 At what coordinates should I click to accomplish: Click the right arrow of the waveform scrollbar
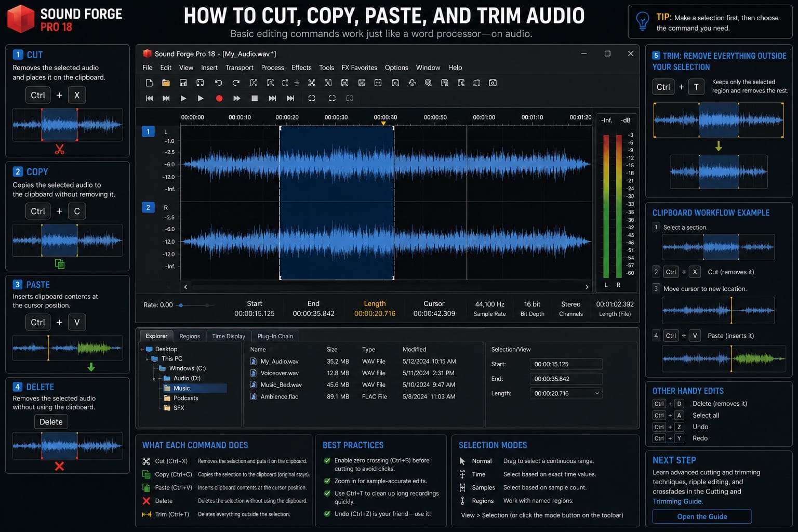(587, 287)
